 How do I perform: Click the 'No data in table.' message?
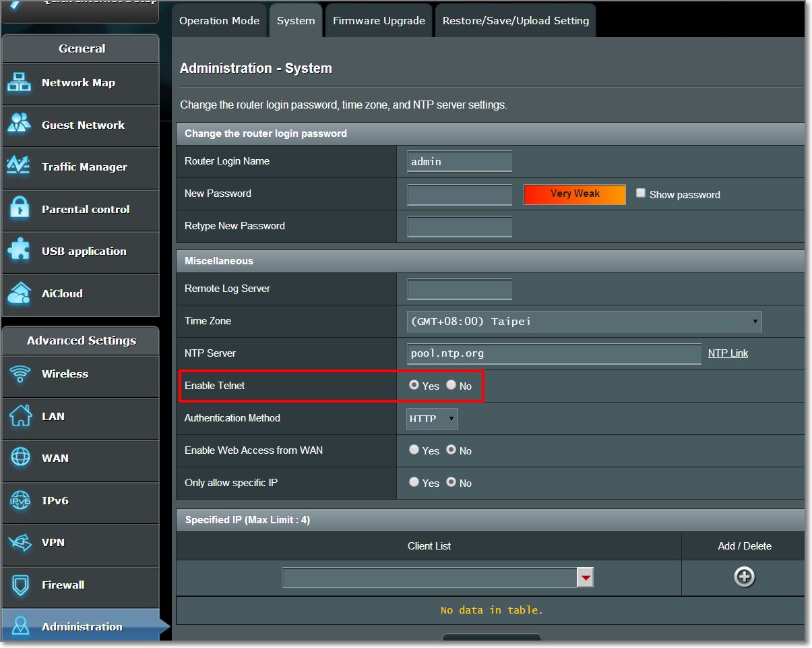click(491, 610)
